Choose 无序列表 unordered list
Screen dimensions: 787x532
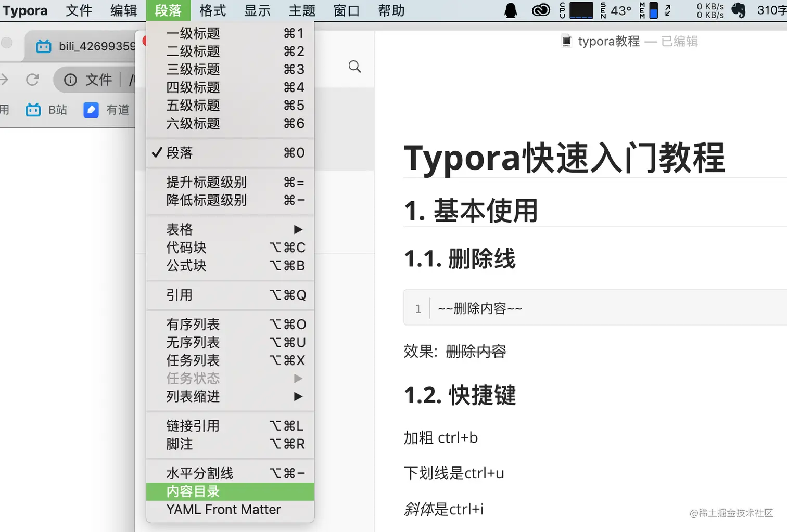[x=230, y=342]
